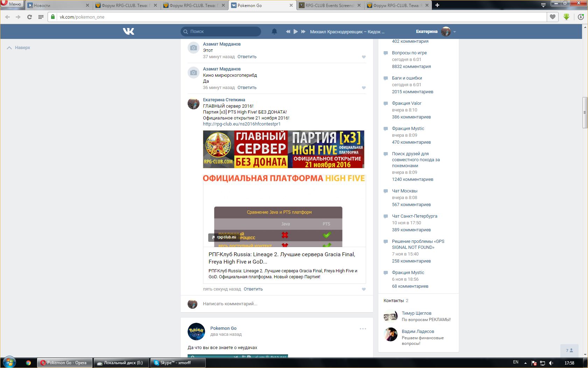
Task: Switch to Skype - xmorff taskbar window
Action: coord(178,363)
